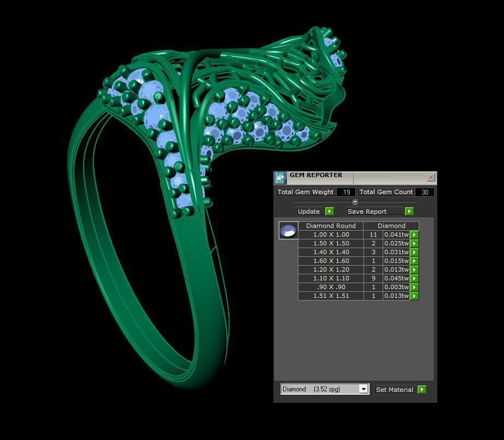Viewport: 504px width, 440px height.
Task: Click the 0.045tw weight cell
Action: tap(396, 278)
